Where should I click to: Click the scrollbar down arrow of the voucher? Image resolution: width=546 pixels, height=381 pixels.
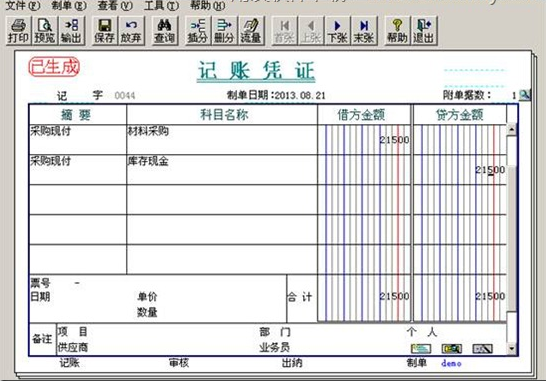512,348
